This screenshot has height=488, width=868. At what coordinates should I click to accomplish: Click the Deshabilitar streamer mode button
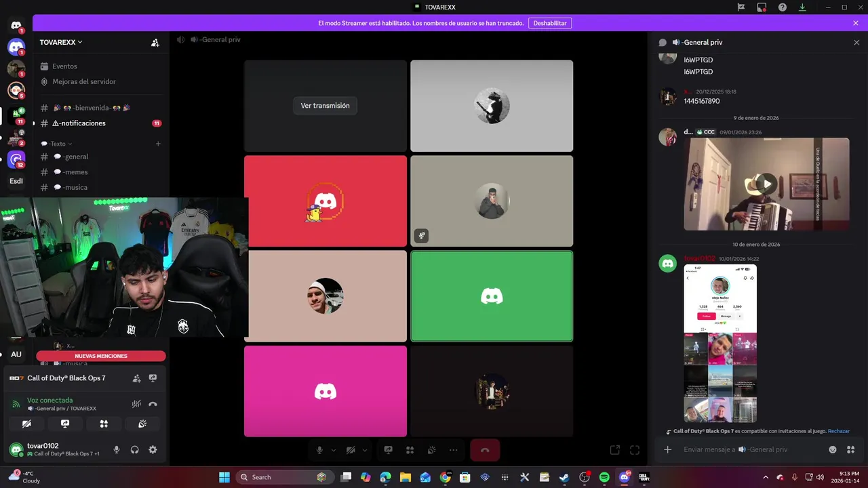[549, 23]
